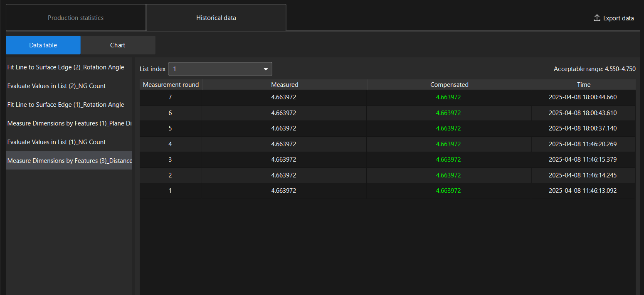Select Fit Line to Surface Edge (2)_Rotation Angle

(x=66, y=67)
